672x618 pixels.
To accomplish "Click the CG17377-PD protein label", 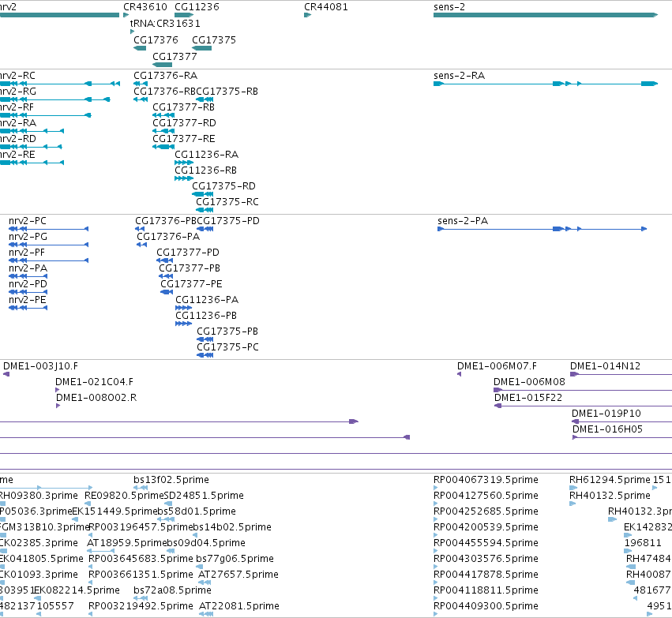I will [x=188, y=253].
